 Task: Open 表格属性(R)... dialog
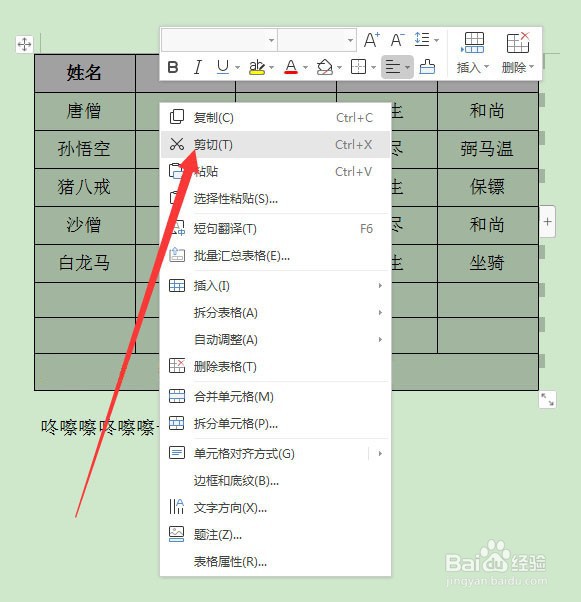[275, 562]
